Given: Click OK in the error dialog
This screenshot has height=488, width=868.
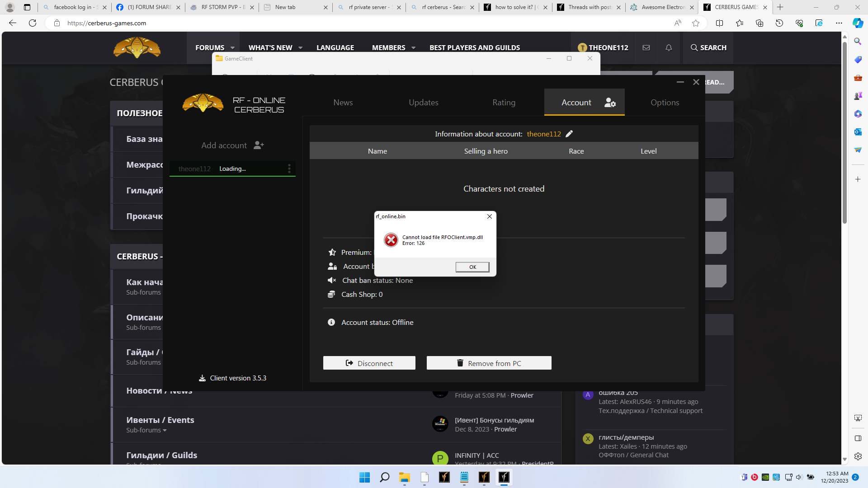Looking at the screenshot, I should click(472, 267).
